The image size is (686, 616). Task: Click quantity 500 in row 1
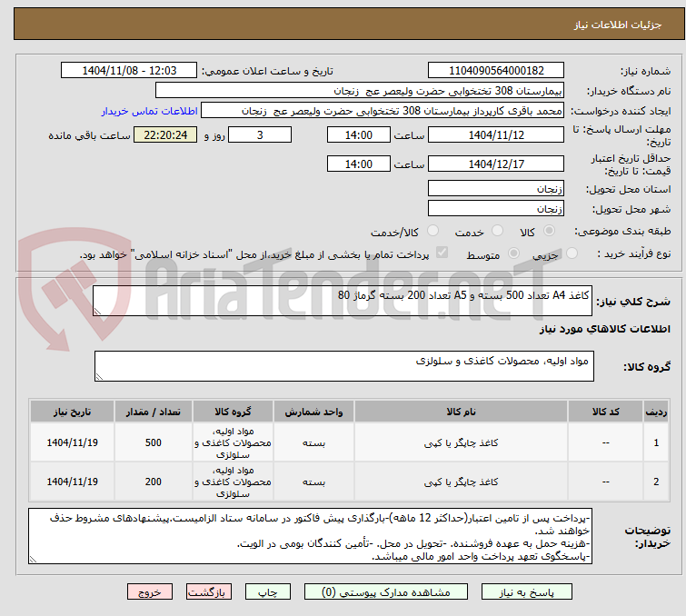[x=154, y=442]
